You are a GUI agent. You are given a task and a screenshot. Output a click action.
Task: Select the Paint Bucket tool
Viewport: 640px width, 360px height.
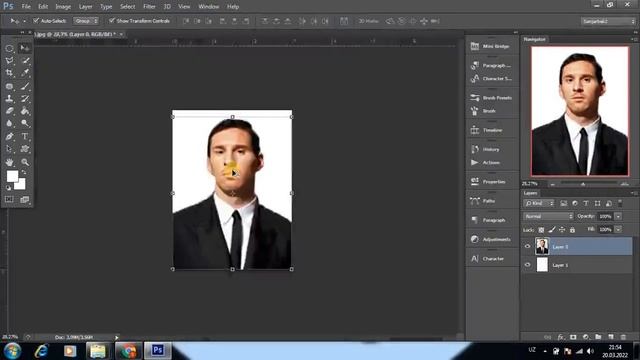[25, 111]
